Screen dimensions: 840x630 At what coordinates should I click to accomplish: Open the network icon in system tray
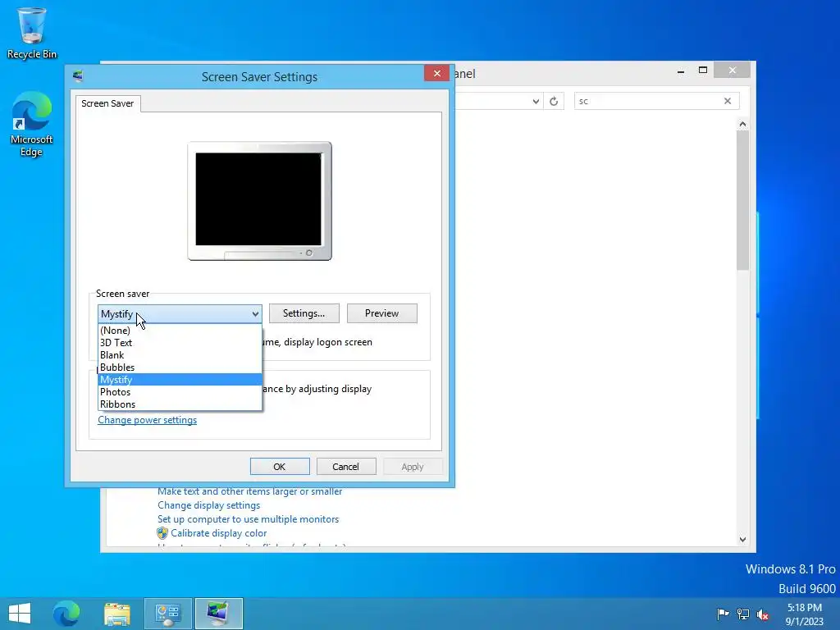pos(743,614)
